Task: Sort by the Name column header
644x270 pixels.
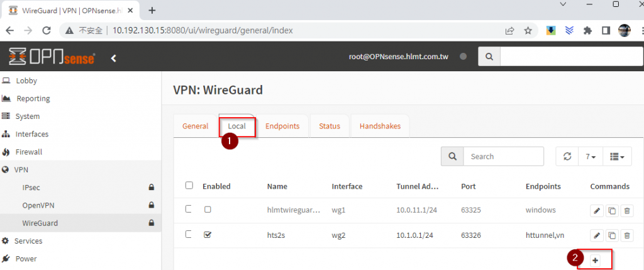Action: point(277,186)
